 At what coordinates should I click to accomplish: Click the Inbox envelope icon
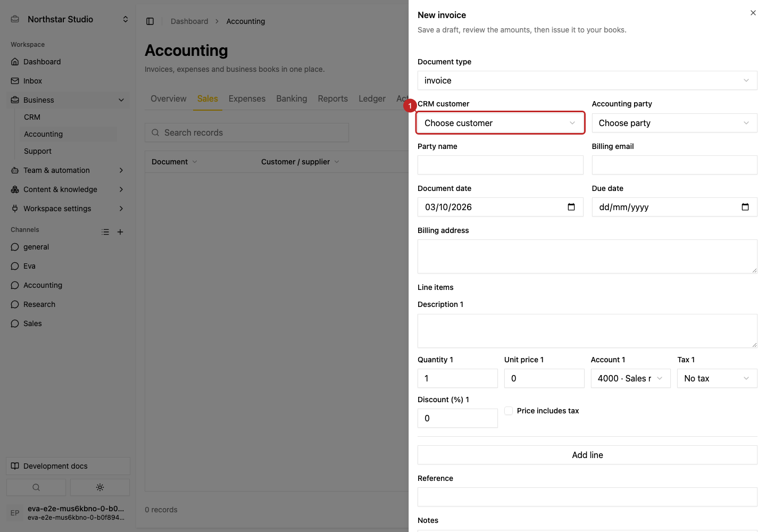(x=15, y=81)
